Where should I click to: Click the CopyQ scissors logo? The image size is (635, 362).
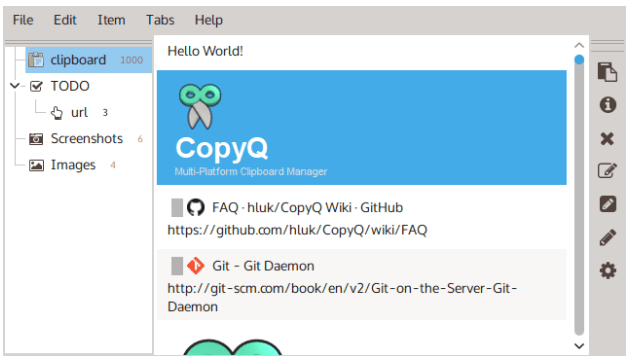(200, 106)
